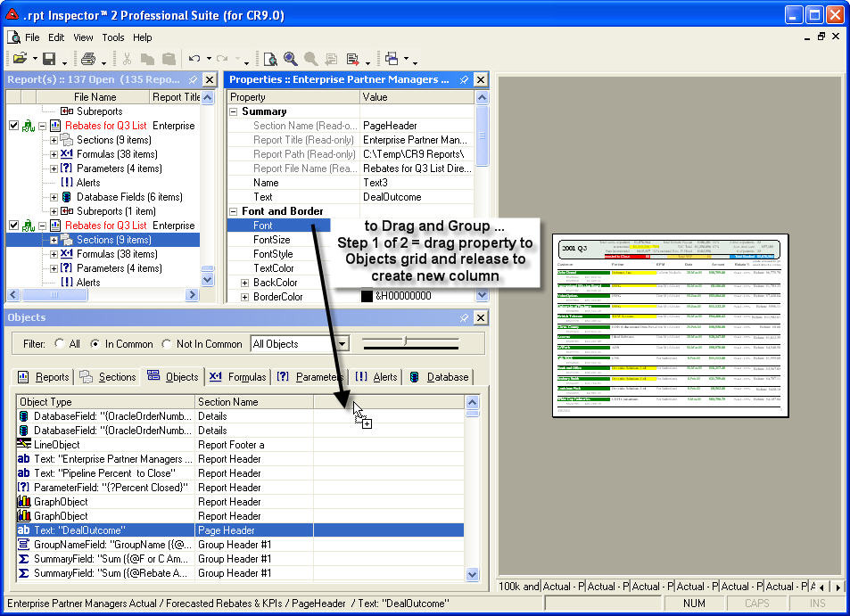The width and height of the screenshot is (850, 616).
Task: Expand Subreports (1 item) node
Action: 54,211
